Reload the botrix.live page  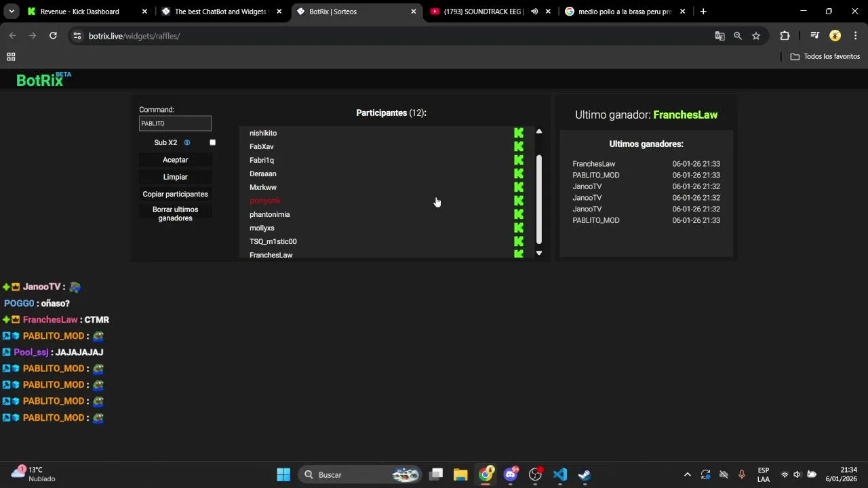[x=53, y=36]
